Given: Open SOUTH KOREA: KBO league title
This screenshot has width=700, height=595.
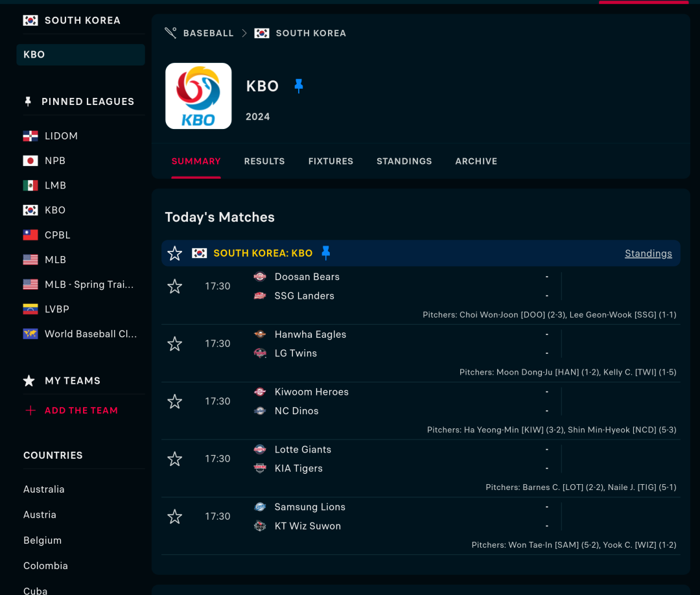Looking at the screenshot, I should (263, 253).
